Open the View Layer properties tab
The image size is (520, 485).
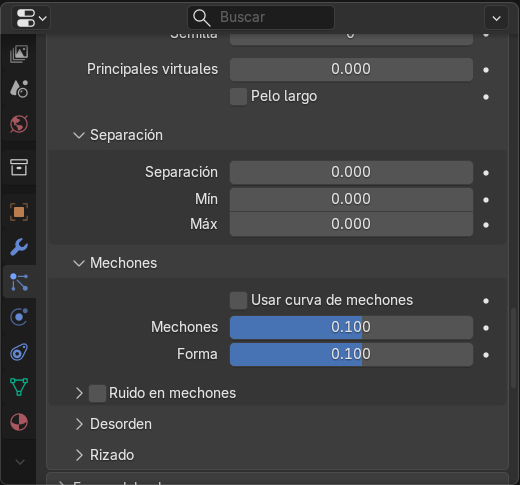(x=19, y=54)
